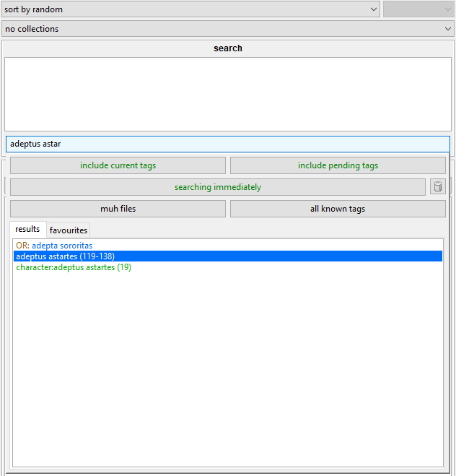Image resolution: width=456 pixels, height=476 pixels.
Task: Toggle 'searching immediately' mode
Action: [218, 187]
